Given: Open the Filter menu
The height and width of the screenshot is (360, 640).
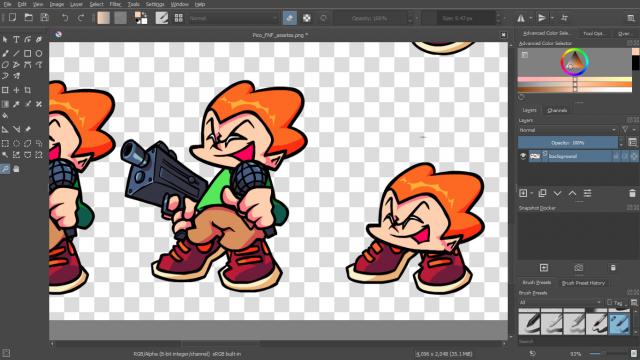Looking at the screenshot, I should coord(116,4).
